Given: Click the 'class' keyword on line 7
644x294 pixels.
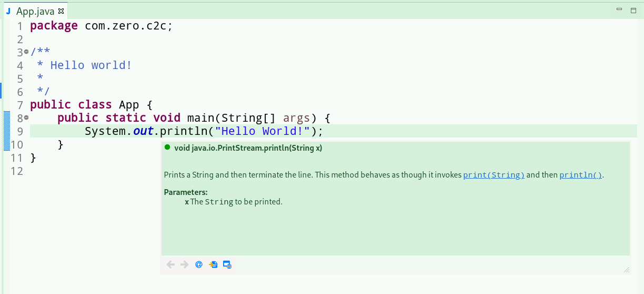Looking at the screenshot, I should click(95, 105).
